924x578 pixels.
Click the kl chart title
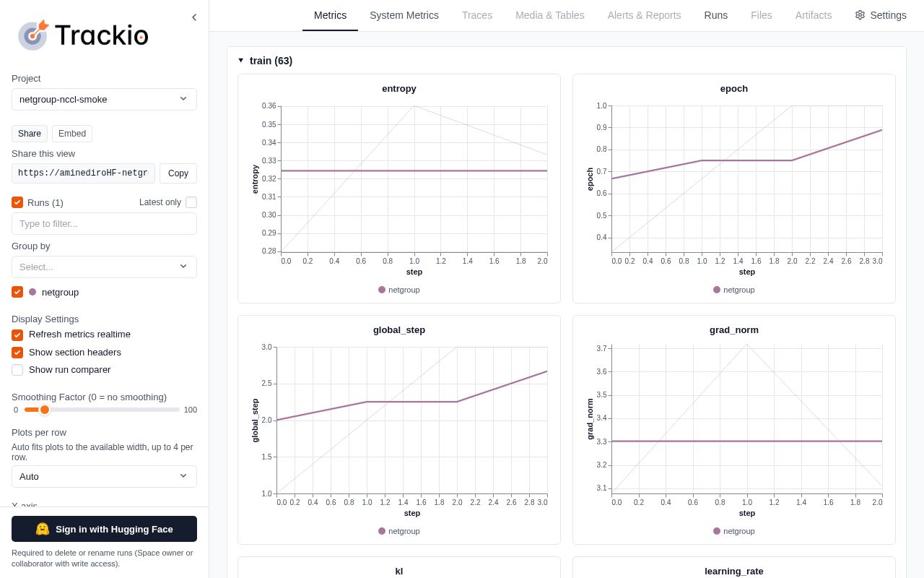click(x=399, y=571)
